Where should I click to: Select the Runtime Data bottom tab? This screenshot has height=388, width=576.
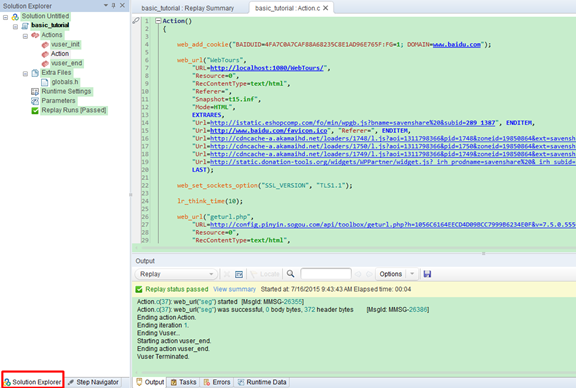click(262, 382)
